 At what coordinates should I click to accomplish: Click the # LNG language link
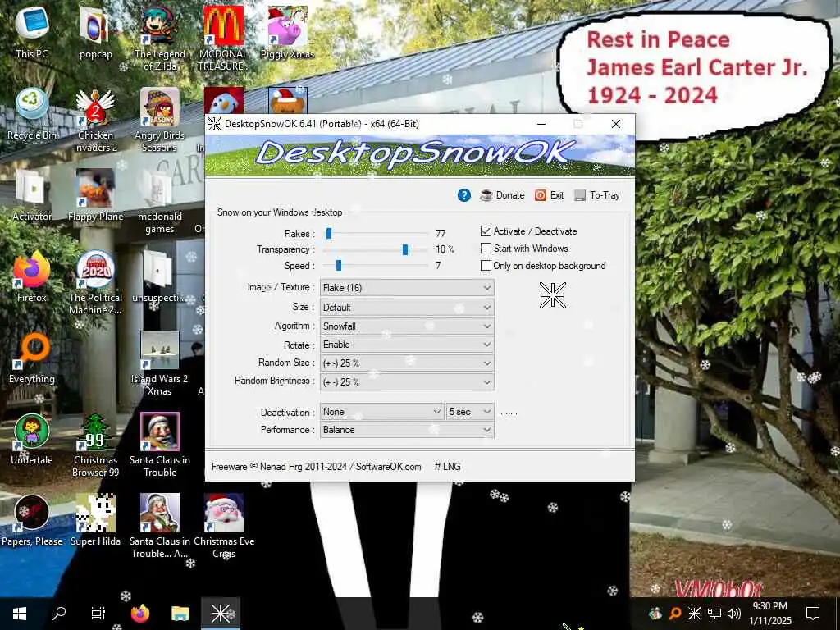coord(447,467)
